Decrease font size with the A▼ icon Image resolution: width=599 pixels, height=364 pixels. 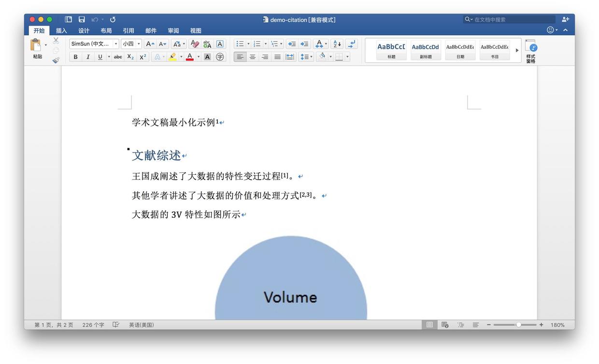pyautogui.click(x=163, y=44)
